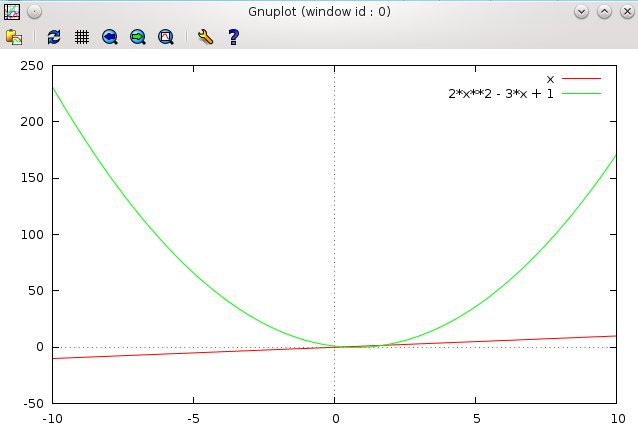Open Gnuplot help question mark
638x433 pixels.
[x=233, y=37]
